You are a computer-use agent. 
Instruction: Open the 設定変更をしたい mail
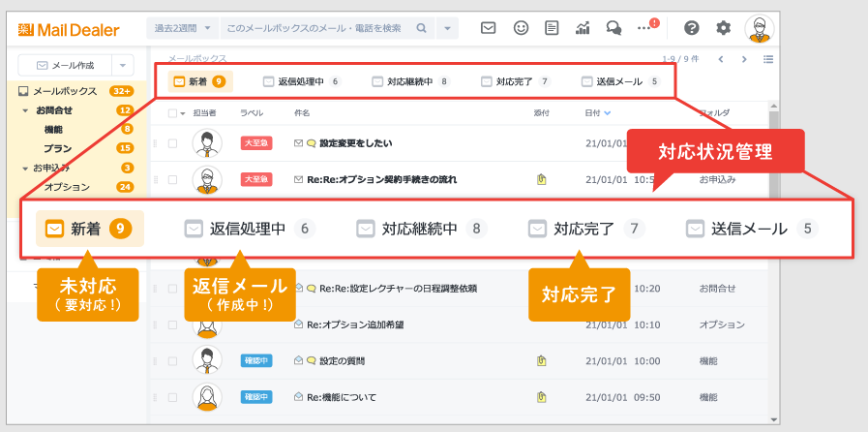tap(356, 143)
